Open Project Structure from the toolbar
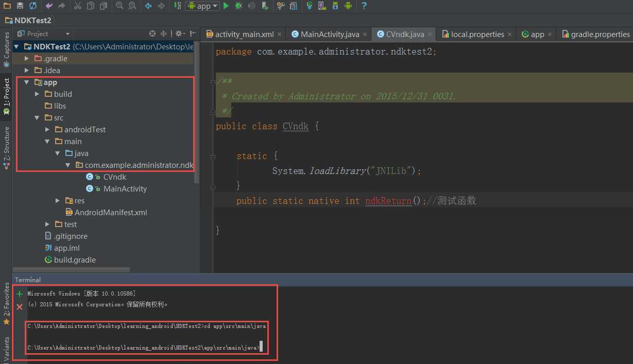This screenshot has height=364, width=633. (x=294, y=6)
